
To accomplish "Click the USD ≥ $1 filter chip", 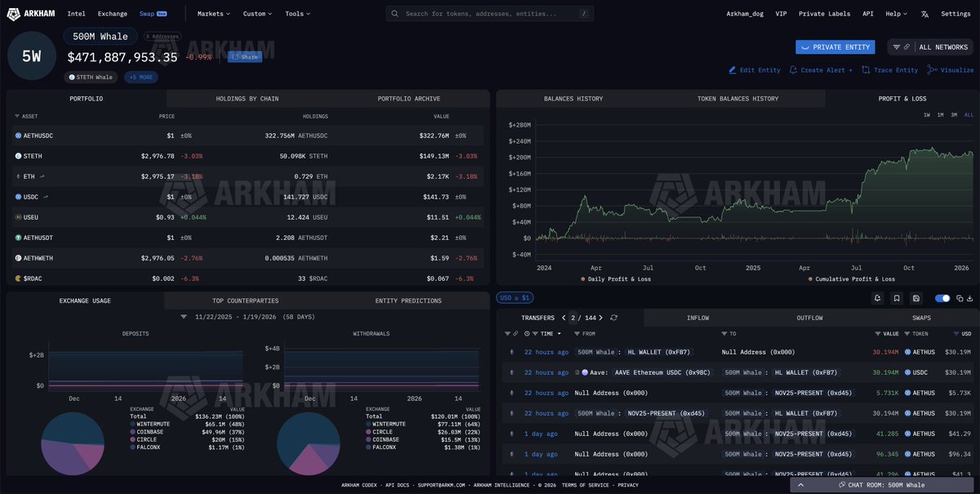I will (x=515, y=298).
